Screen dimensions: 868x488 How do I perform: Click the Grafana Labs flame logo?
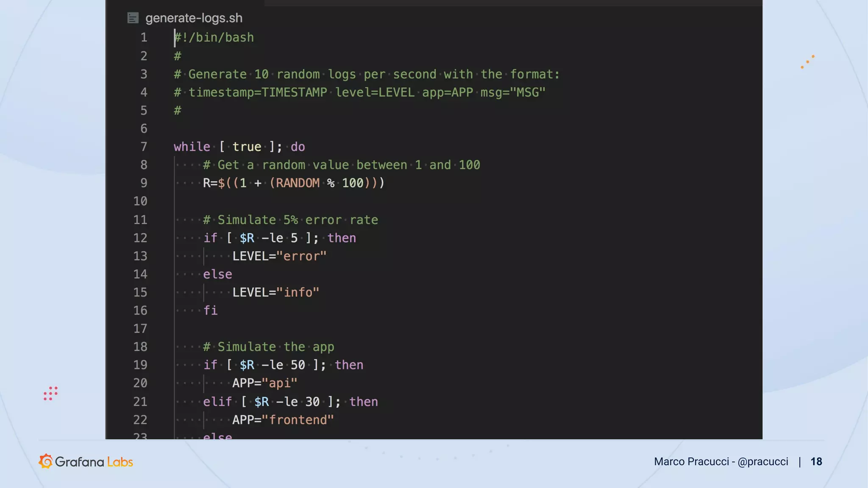(46, 461)
